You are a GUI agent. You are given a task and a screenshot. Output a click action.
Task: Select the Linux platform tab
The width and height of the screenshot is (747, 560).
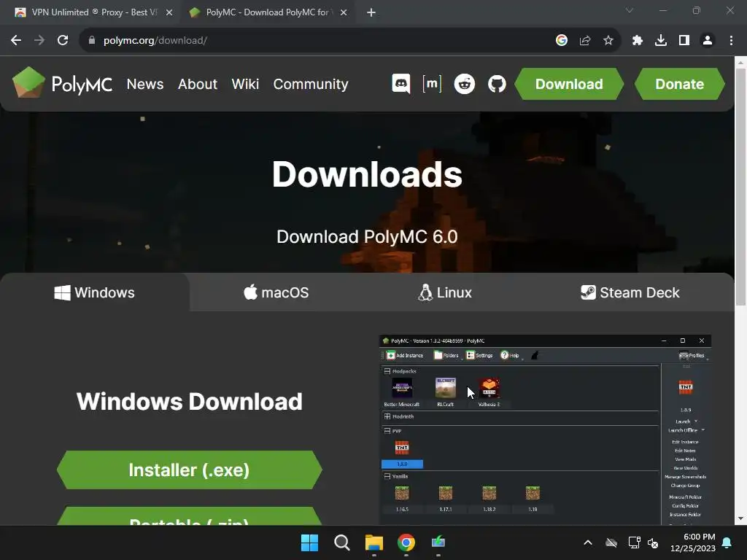pos(445,292)
